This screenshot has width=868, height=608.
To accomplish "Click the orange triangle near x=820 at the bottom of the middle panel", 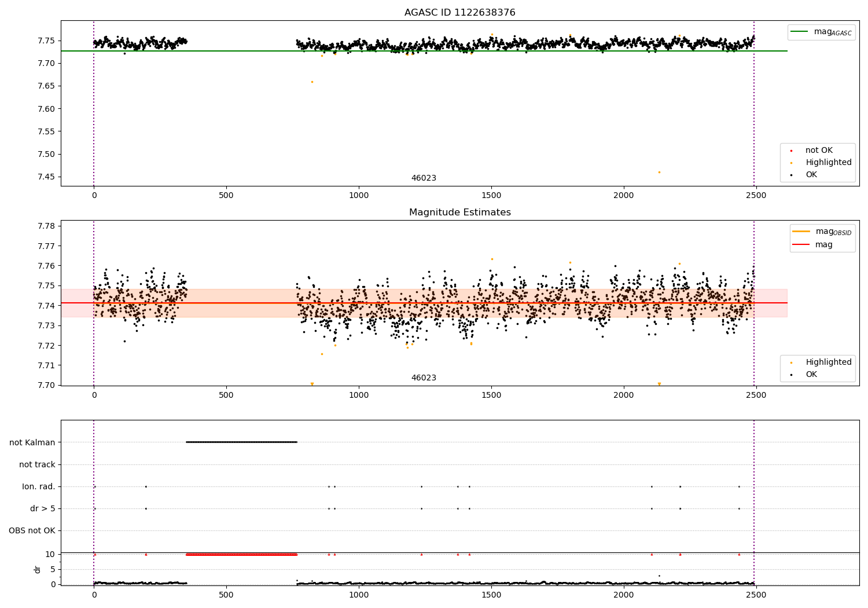I will point(312,384).
